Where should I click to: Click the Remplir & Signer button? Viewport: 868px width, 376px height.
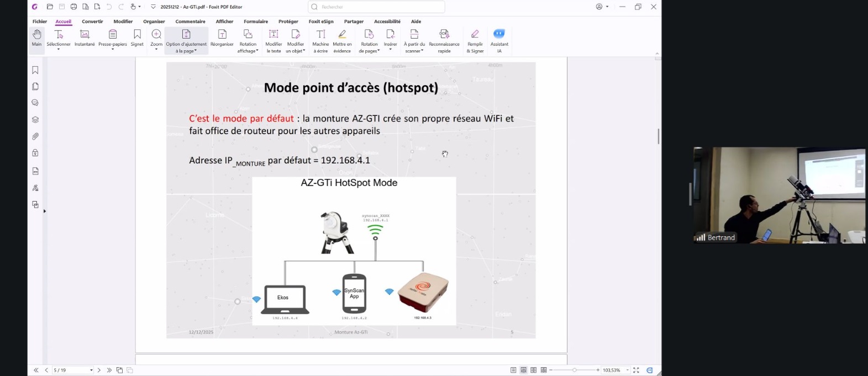click(475, 38)
